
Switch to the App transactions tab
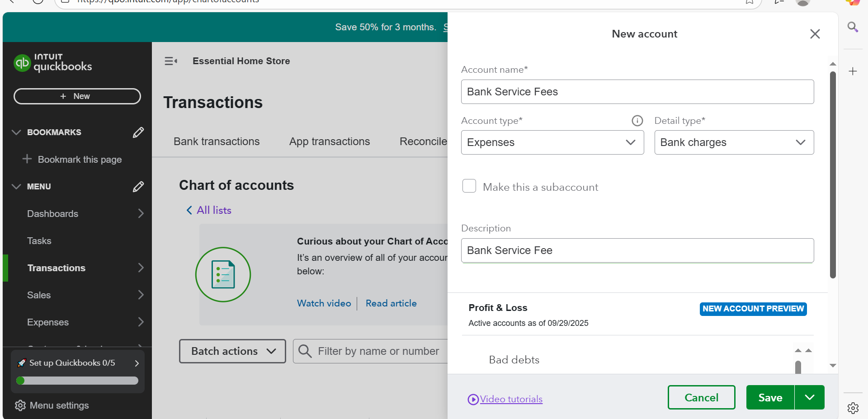coord(330,141)
